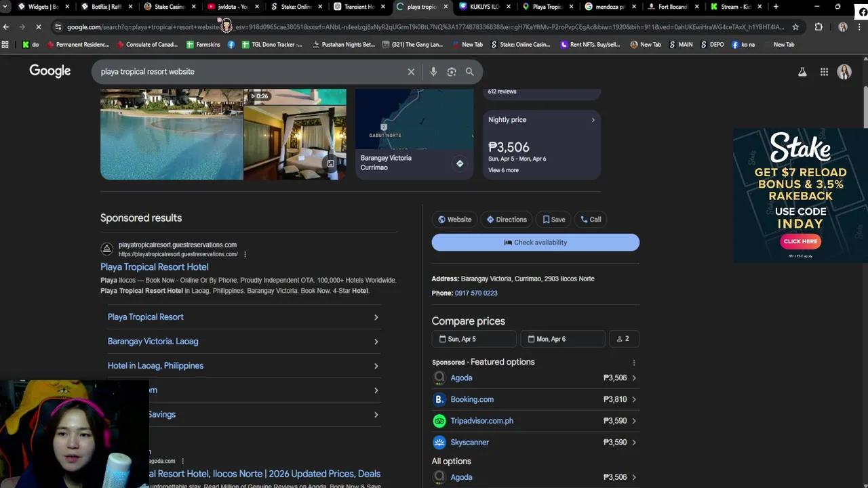Open the Google apps grid

tap(824, 72)
